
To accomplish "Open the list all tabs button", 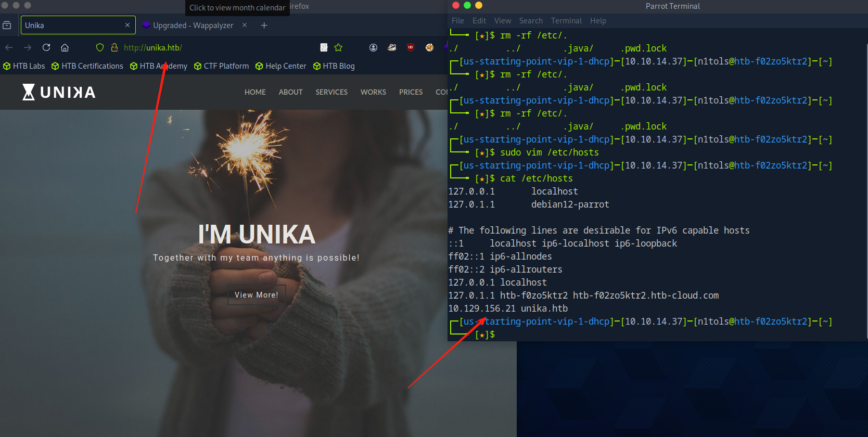I will (x=7, y=25).
